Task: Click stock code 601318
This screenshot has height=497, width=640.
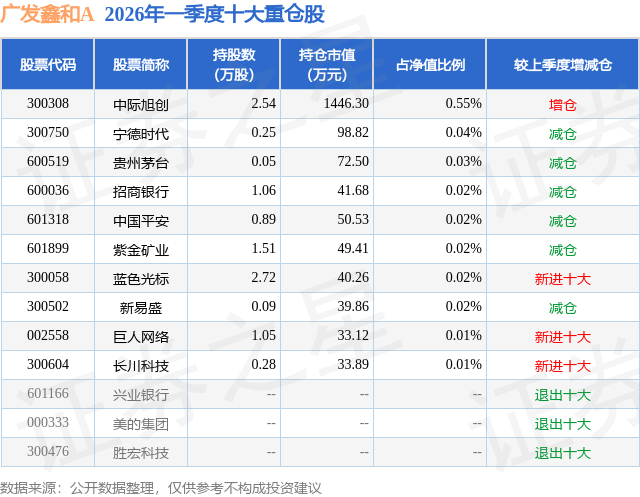Action: coord(48,220)
